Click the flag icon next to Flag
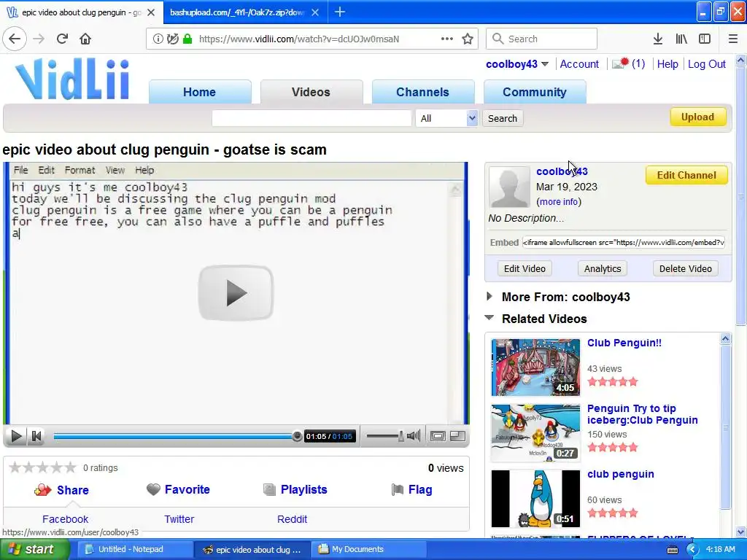Screen dimensions: 747x560 398,489
